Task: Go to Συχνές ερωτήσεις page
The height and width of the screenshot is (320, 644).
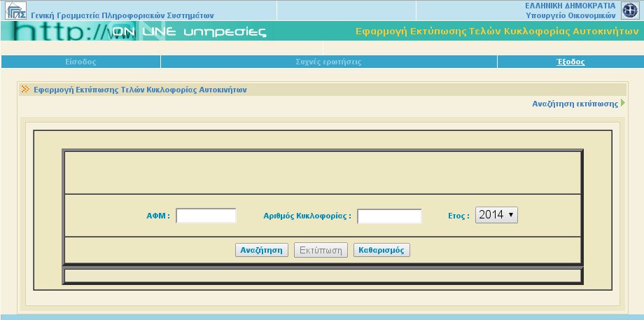Action: [x=328, y=62]
